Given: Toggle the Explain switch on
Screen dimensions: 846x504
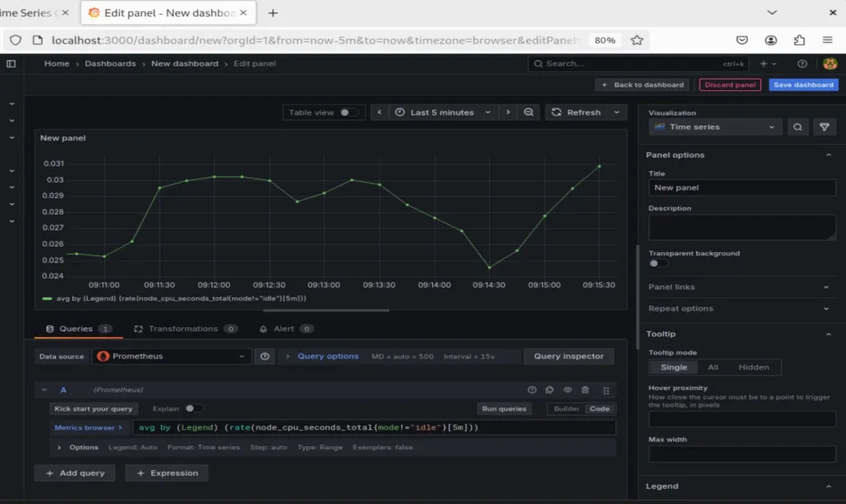Looking at the screenshot, I should (x=194, y=408).
